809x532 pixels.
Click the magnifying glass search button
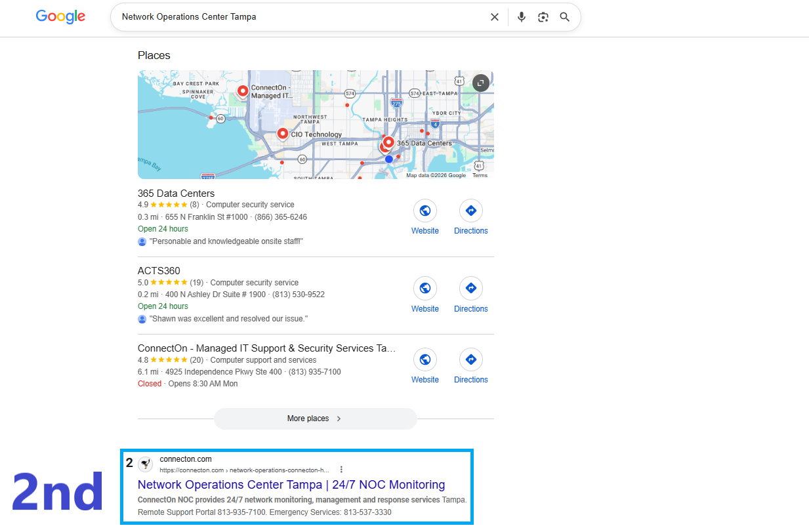point(565,17)
